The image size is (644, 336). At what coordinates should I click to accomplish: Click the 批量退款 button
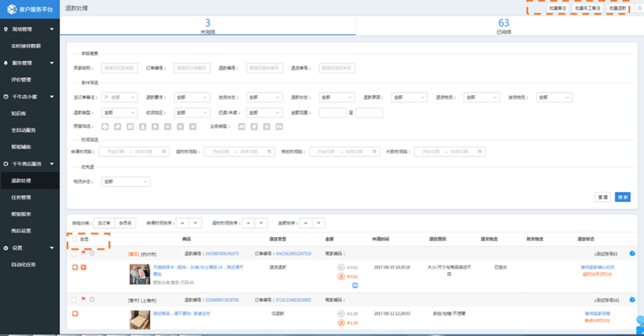[617, 8]
